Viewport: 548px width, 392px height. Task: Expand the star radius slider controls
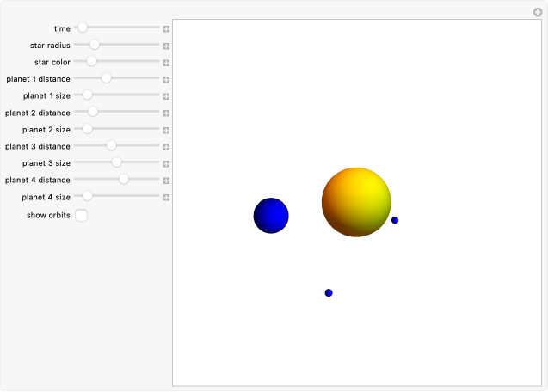click(166, 46)
